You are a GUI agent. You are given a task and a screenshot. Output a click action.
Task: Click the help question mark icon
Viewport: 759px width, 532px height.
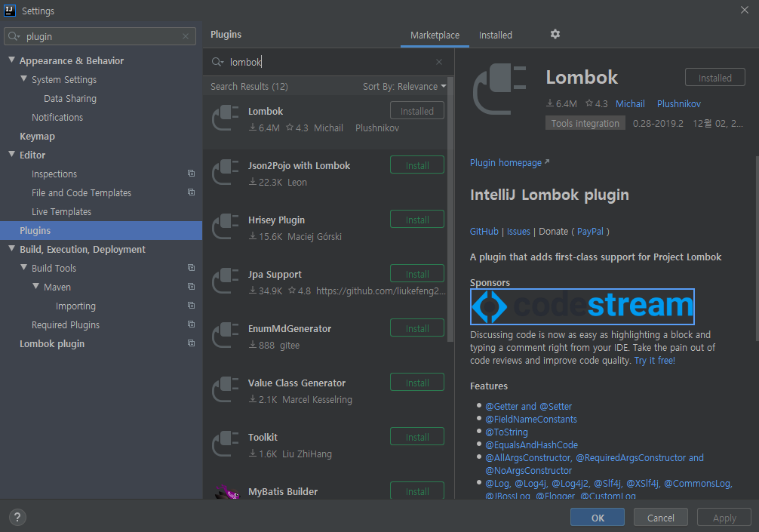(17, 517)
